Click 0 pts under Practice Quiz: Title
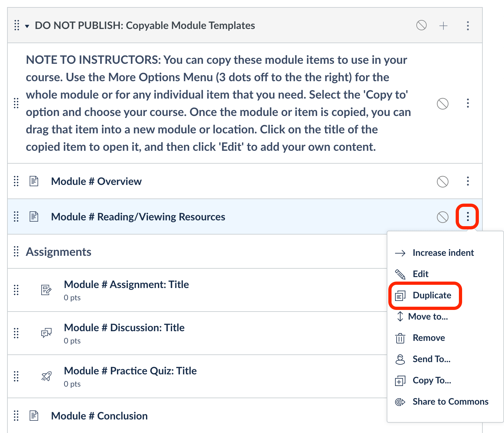The height and width of the screenshot is (433, 504). 72,384
